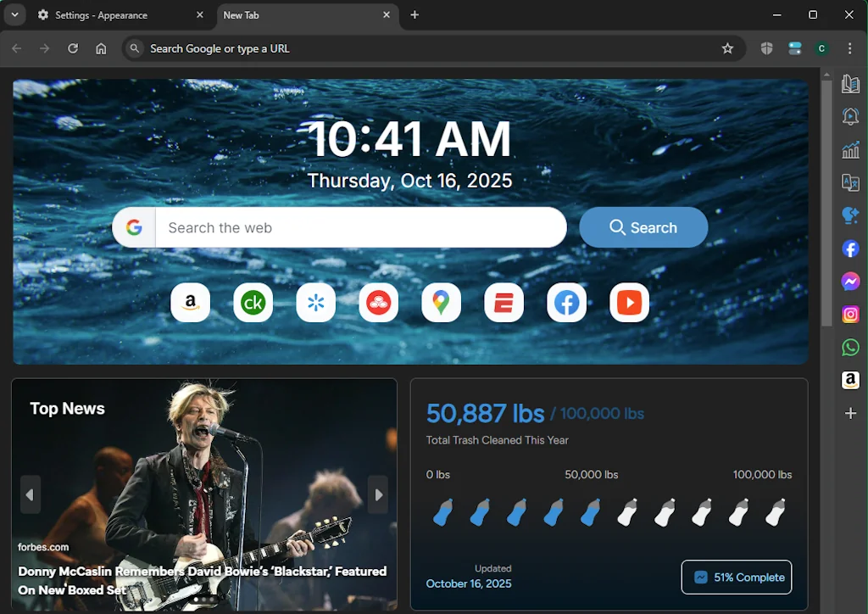Open Instagram from the right sidebar

pyautogui.click(x=850, y=314)
